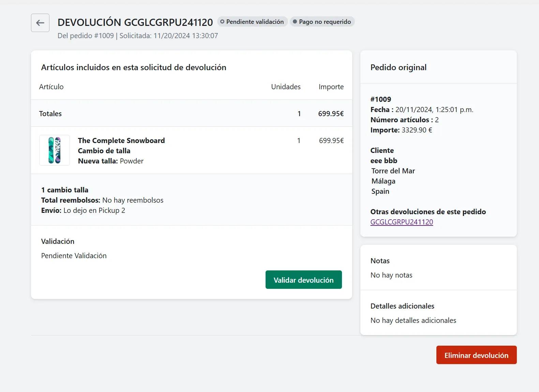
Task: Click the Málaga address line
Action: (384, 181)
